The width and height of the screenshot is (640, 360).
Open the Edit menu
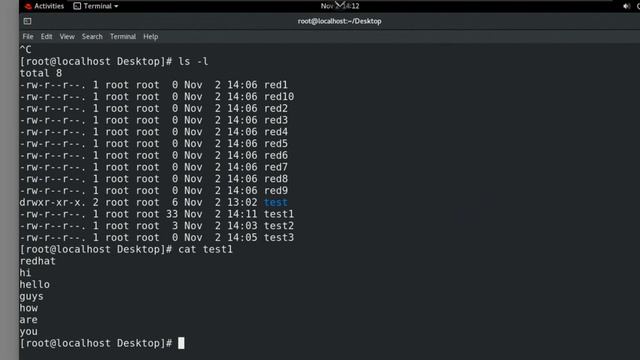pos(47,37)
